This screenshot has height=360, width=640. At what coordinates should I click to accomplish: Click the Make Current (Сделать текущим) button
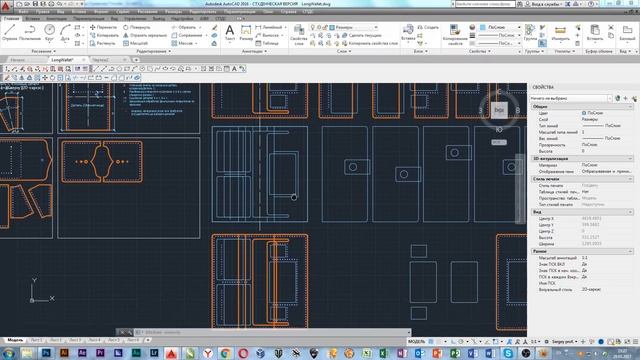point(362,36)
